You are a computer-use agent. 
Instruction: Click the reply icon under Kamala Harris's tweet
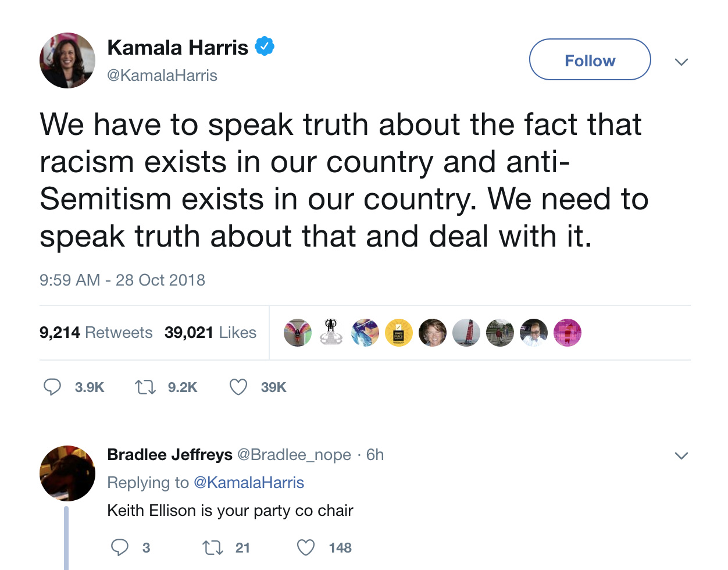click(52, 387)
